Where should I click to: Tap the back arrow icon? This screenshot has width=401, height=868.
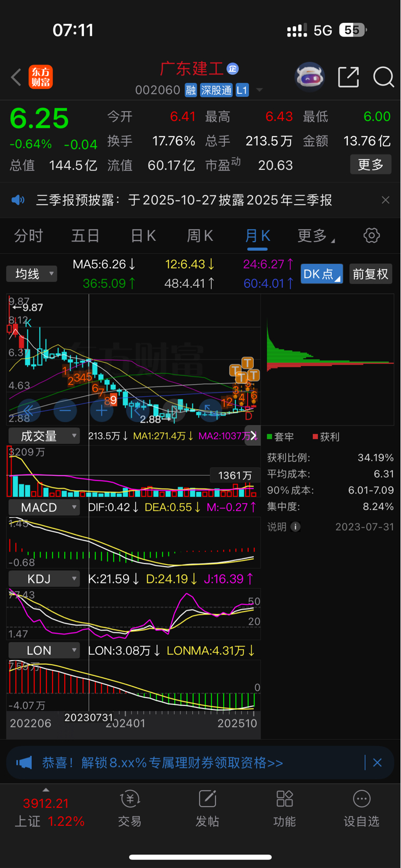tap(16, 77)
